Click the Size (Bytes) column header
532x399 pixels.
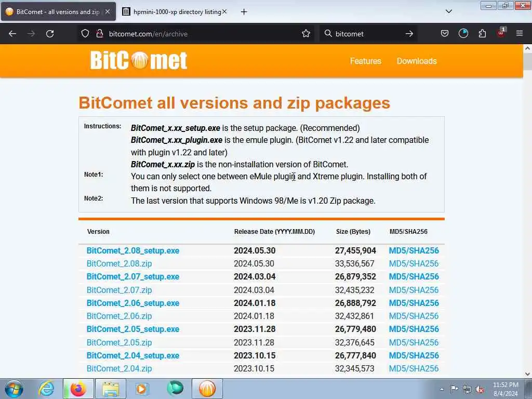tap(353, 232)
